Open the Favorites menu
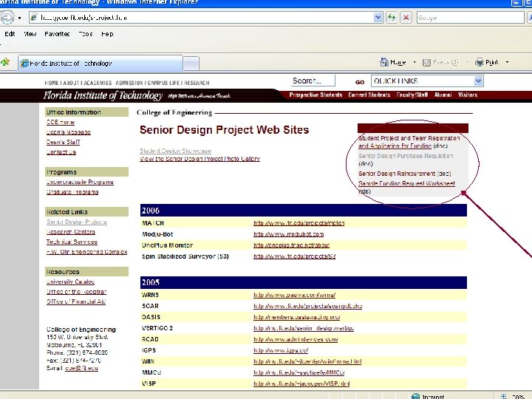532x399 pixels. coord(57,34)
